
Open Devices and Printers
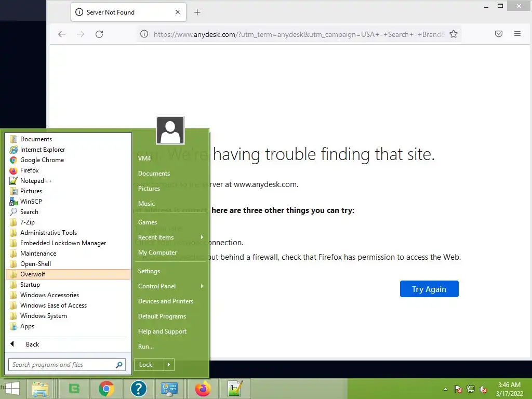point(170,301)
